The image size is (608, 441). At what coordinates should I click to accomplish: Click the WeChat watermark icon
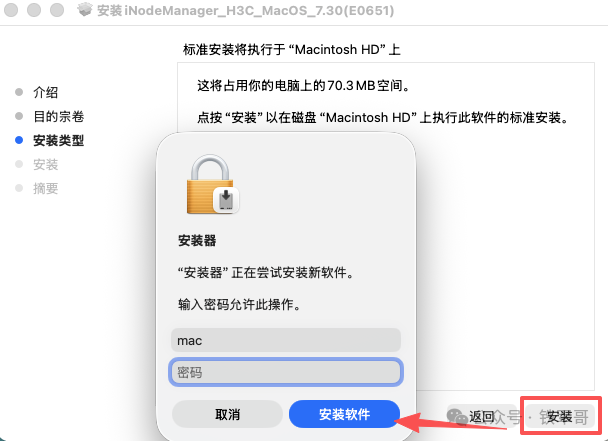coord(457,417)
